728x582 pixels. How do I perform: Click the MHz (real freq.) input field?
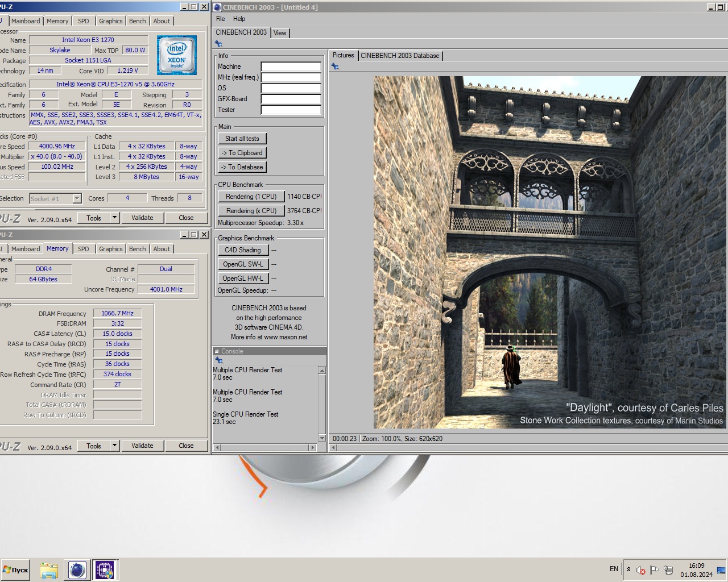[291, 77]
